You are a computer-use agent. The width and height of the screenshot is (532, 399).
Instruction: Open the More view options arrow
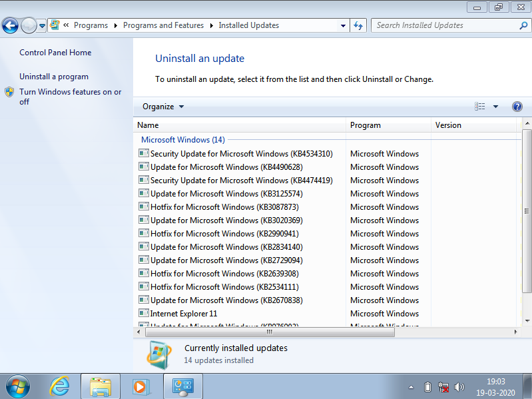pos(495,107)
